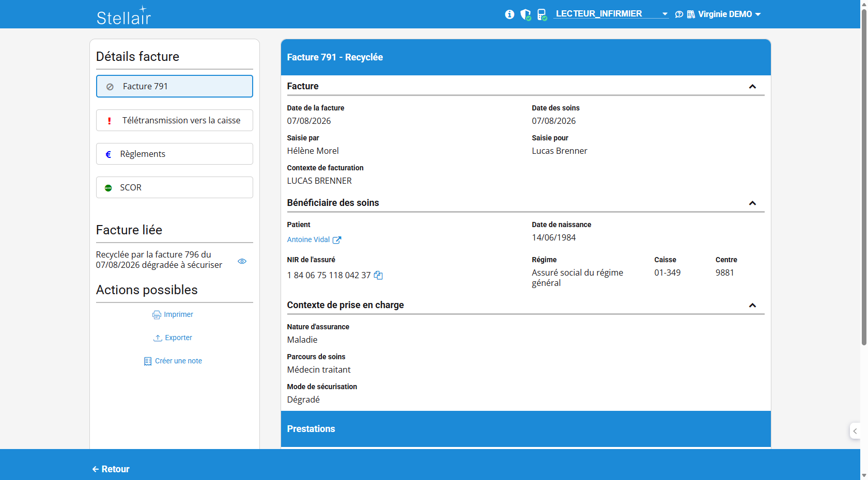This screenshot has height=480, width=868.
Task: Collapse the Contexte de prise en charge section
Action: (x=752, y=306)
